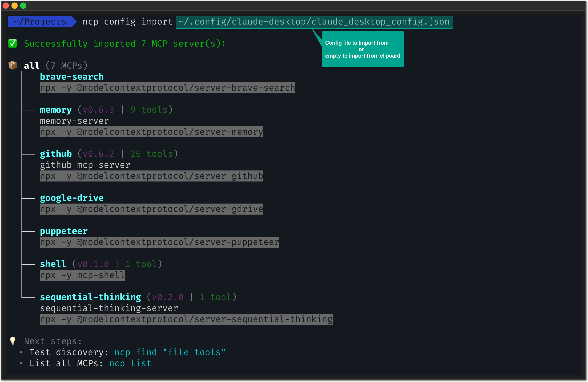Click the 26 tools label for github
This screenshot has width=588, height=382.
pos(151,154)
